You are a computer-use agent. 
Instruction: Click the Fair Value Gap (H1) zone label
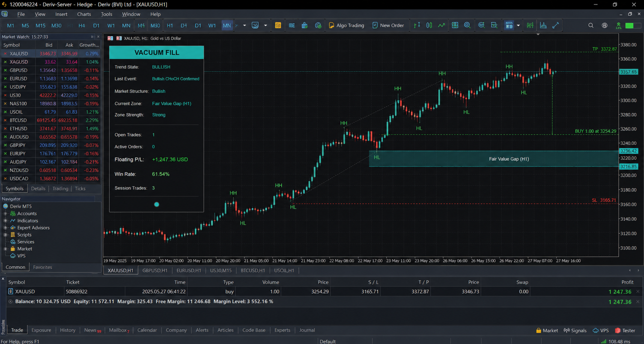[x=509, y=159]
